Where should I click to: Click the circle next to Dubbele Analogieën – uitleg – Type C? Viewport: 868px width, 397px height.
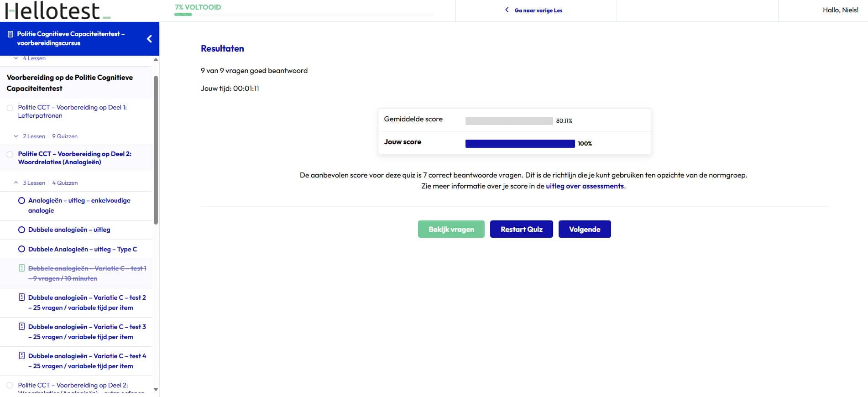[21, 249]
